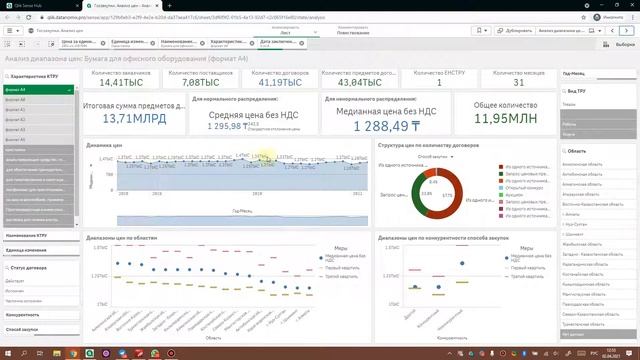The image size is (640, 360).
Task: Open the smart search selections tool
Action: pyautogui.click(x=7, y=44)
